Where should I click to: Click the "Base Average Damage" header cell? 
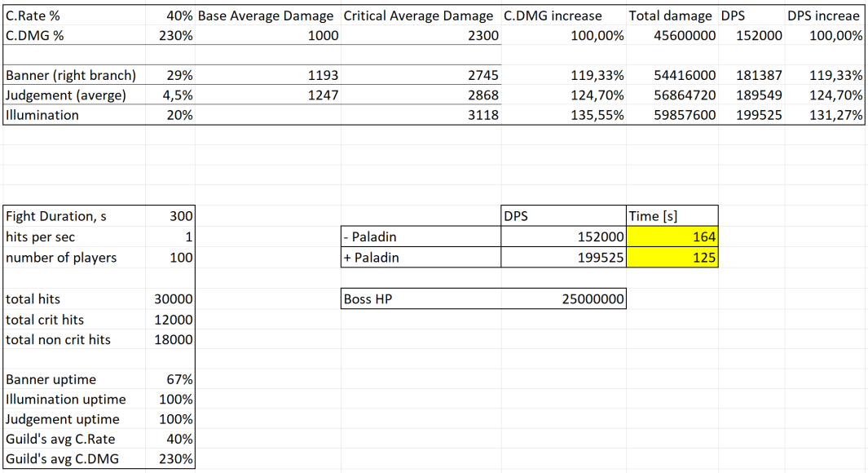[x=266, y=15]
